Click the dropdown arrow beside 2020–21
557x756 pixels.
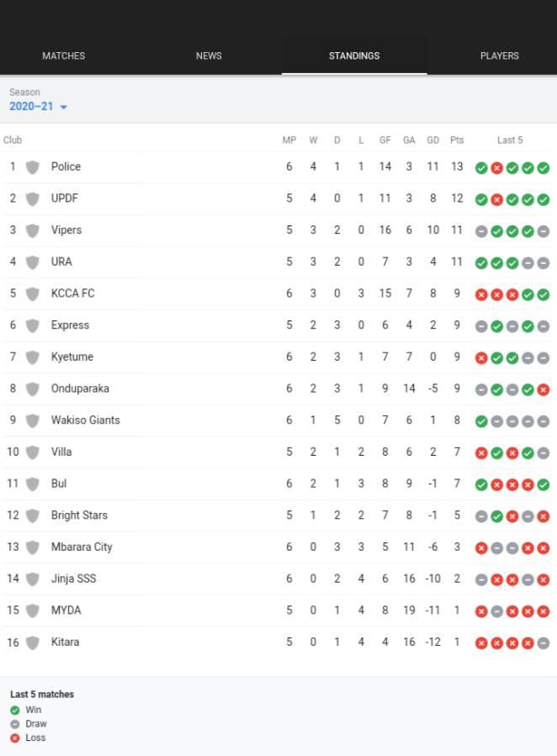[x=63, y=107]
